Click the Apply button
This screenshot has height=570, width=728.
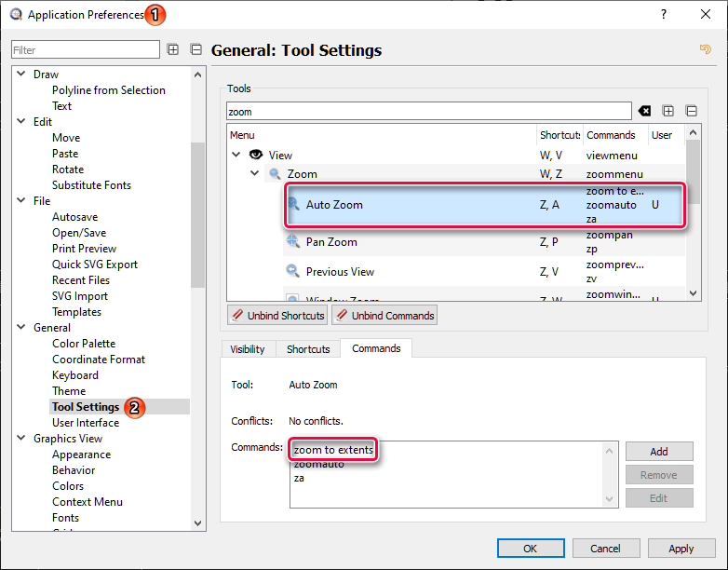click(x=681, y=549)
